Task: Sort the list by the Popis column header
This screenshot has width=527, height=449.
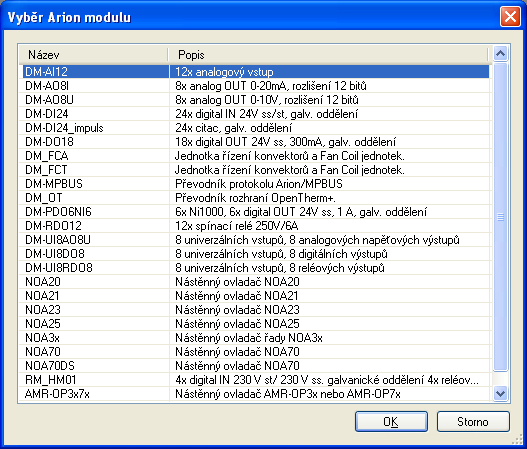Action: pyautogui.click(x=328, y=54)
